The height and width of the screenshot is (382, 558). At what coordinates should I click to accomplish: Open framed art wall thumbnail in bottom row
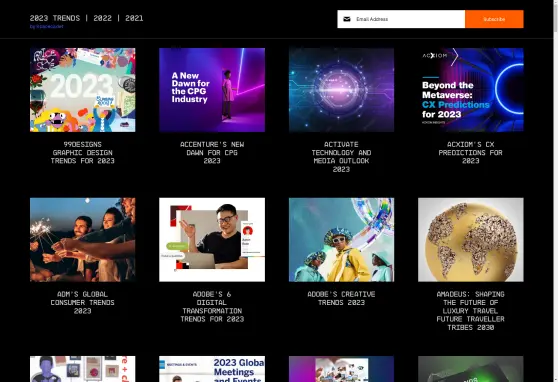83,369
